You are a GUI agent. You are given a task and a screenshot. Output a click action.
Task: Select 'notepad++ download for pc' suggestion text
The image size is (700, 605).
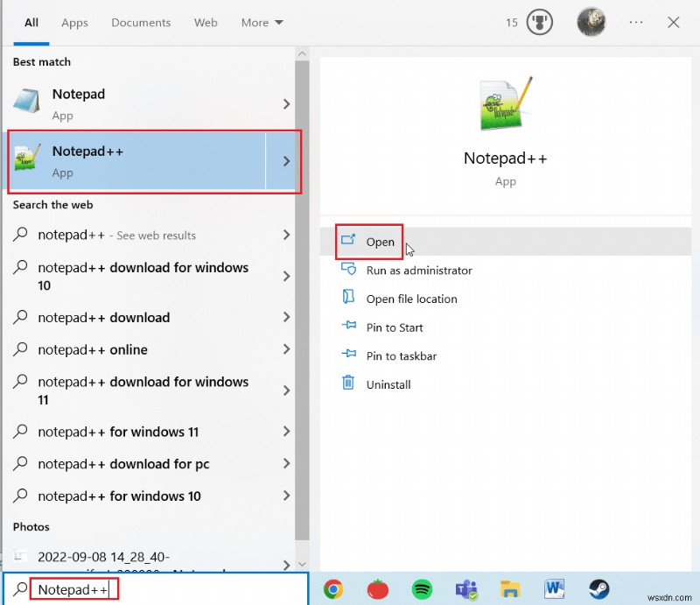pyautogui.click(x=123, y=464)
